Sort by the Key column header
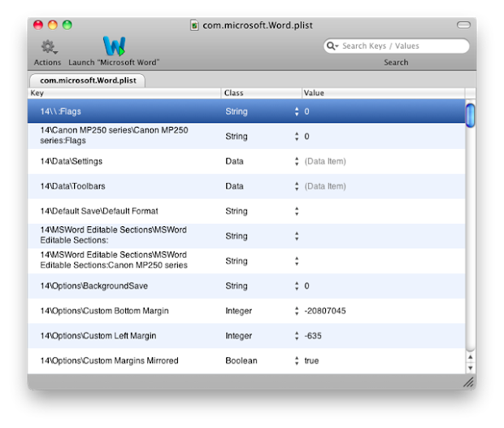The image size is (504, 428). click(124, 93)
